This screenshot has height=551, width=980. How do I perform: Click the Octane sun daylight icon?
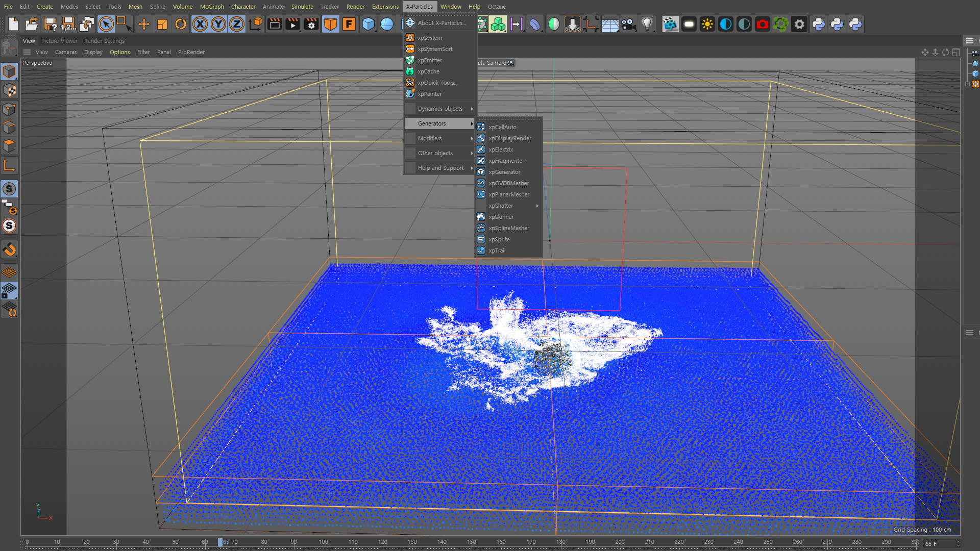tap(707, 24)
